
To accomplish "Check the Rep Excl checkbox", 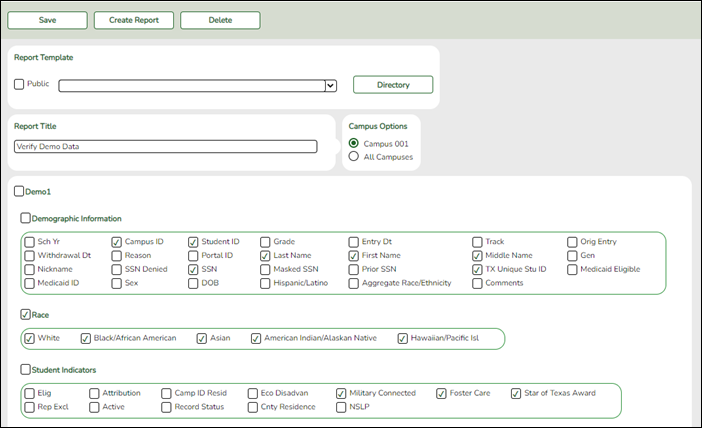I will click(x=30, y=407).
